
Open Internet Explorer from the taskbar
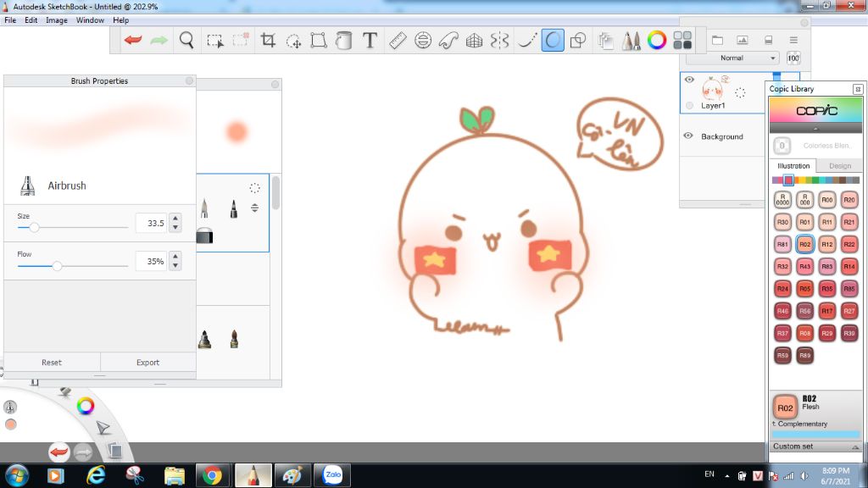click(96, 475)
